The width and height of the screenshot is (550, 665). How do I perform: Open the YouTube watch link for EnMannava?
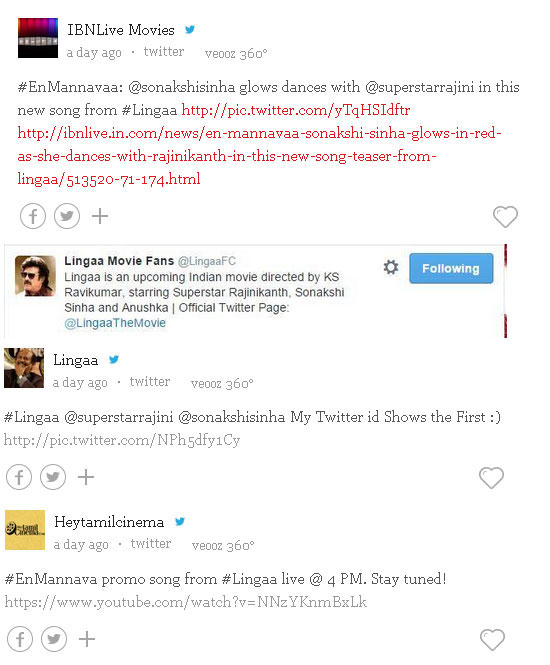pyautogui.click(x=186, y=602)
